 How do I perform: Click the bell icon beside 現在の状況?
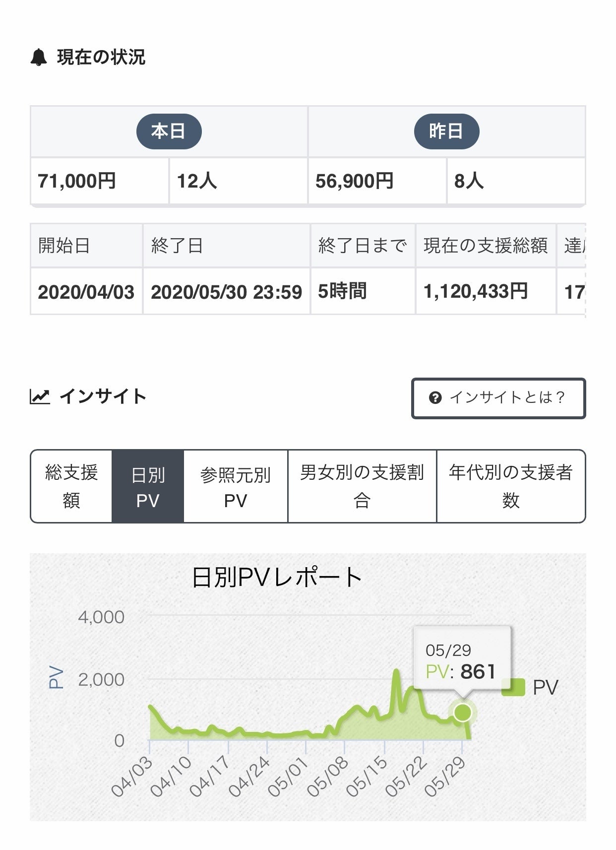pos(39,58)
